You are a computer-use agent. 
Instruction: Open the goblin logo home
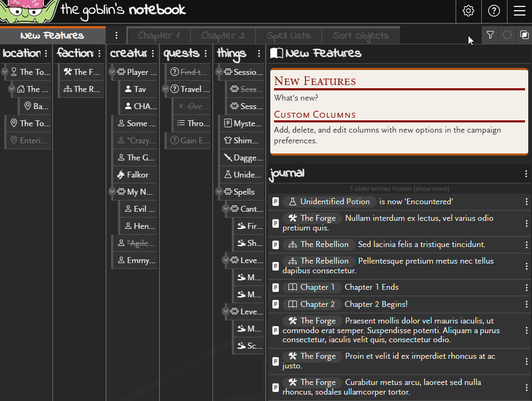click(27, 12)
